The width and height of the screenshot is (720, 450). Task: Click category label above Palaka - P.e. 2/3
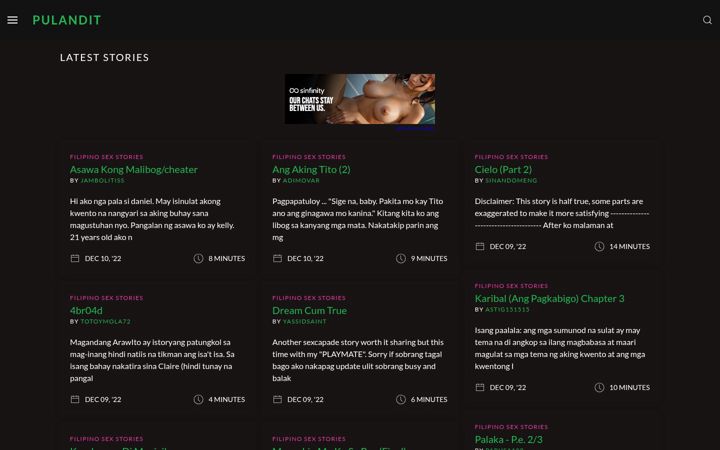(512, 427)
